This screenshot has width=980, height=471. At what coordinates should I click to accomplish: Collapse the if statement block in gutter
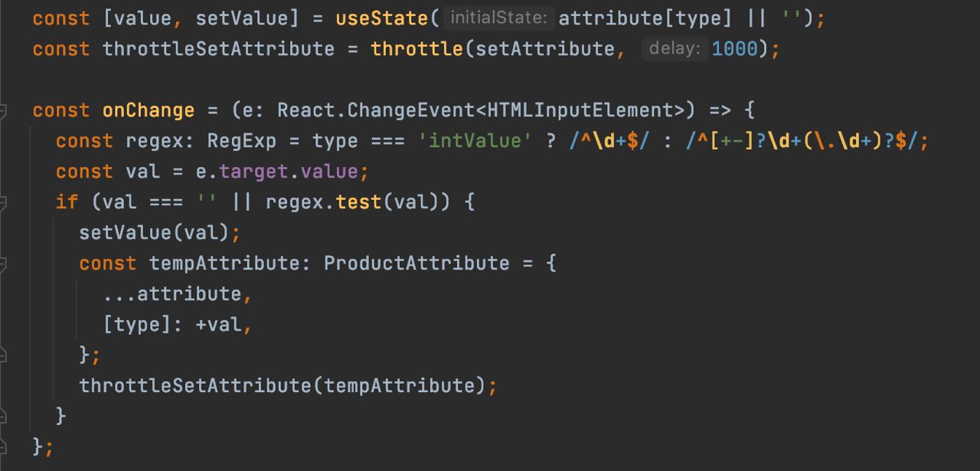pyautogui.click(x=4, y=202)
